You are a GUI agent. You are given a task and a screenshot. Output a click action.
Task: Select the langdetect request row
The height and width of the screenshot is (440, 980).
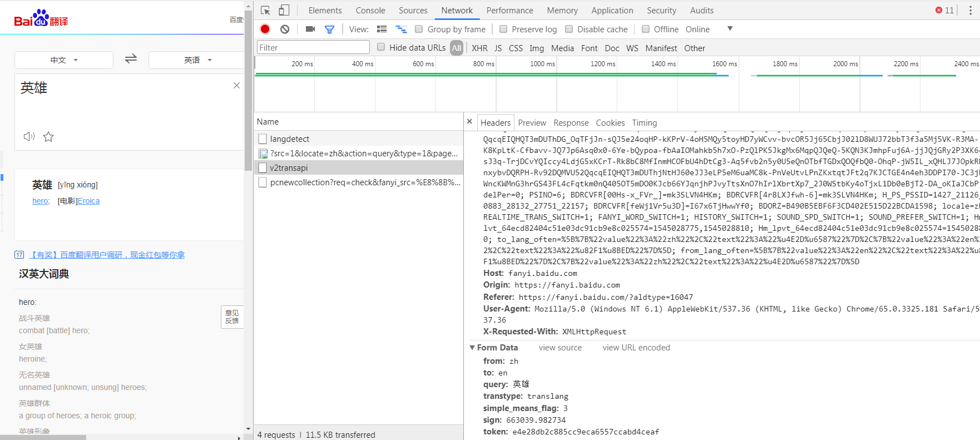359,139
